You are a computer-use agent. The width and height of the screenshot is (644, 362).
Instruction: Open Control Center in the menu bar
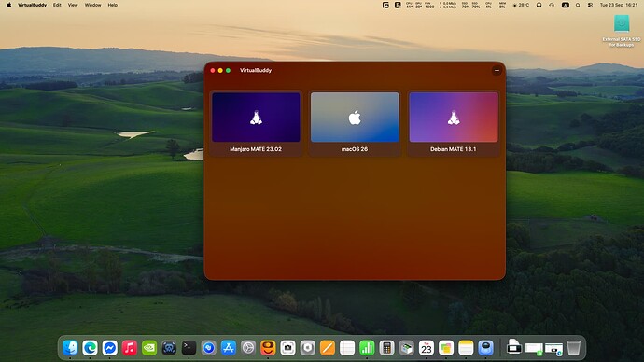(x=590, y=5)
